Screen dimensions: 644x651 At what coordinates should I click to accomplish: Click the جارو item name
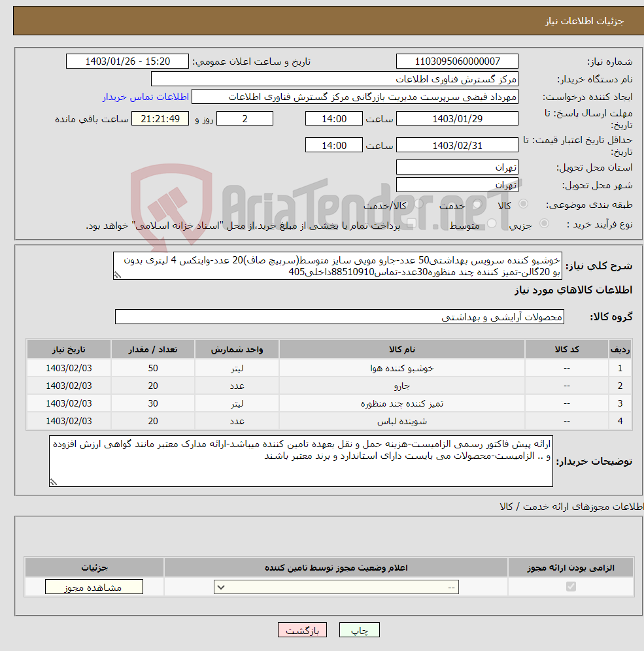[402, 386]
